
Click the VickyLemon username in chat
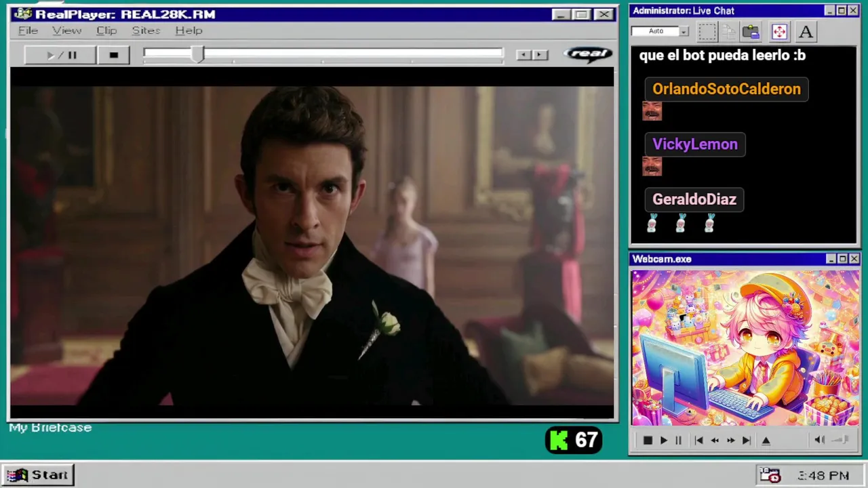695,144
